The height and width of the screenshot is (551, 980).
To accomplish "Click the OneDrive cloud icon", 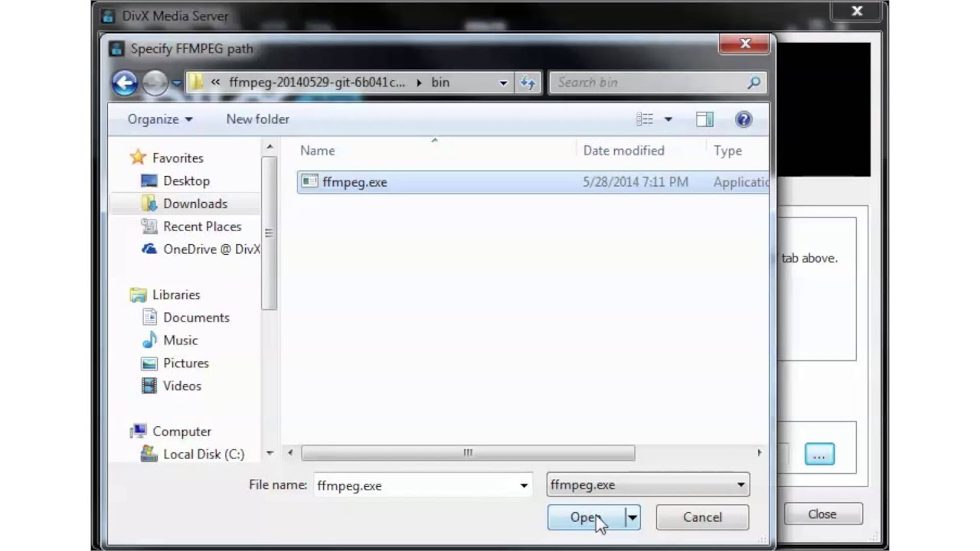I will 149,249.
